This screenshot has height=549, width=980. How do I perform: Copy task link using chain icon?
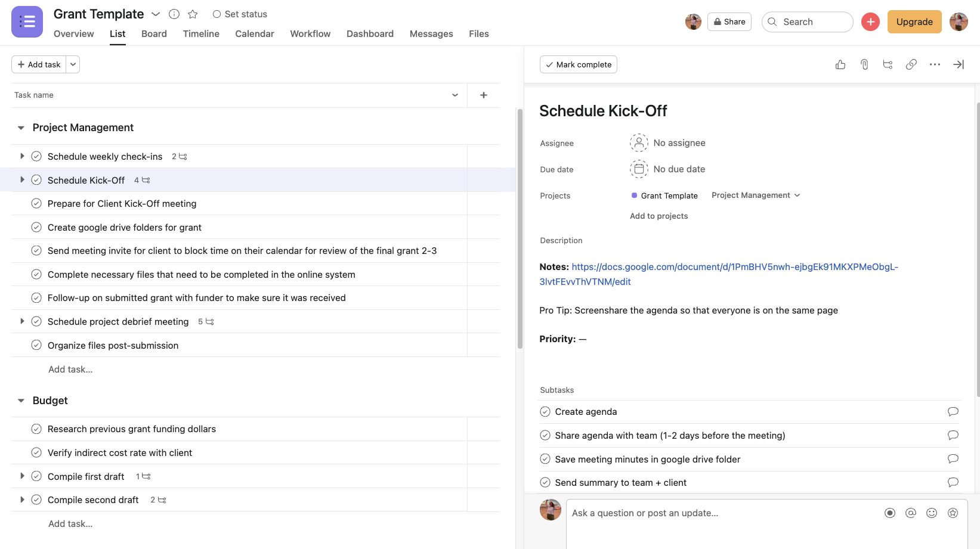911,64
